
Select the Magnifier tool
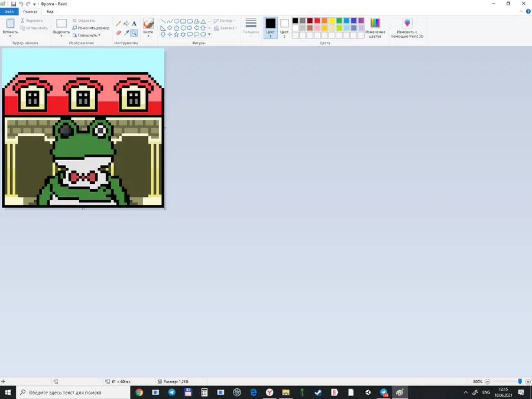[x=134, y=33]
